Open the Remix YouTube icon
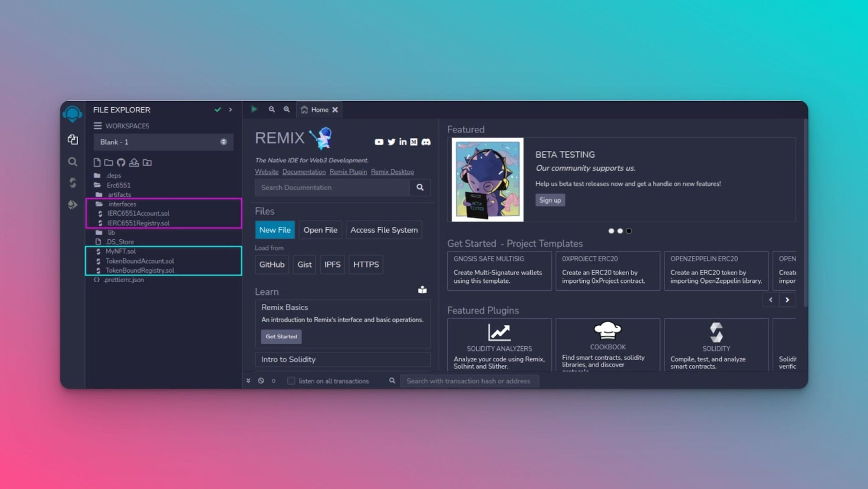Viewport: 868px width, 489px height. (x=379, y=142)
